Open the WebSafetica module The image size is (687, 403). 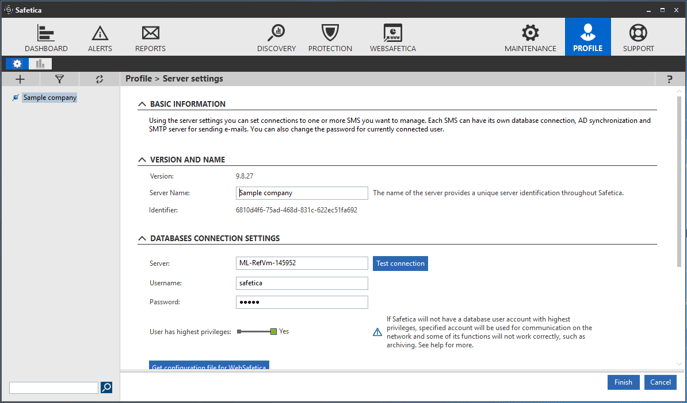tap(393, 38)
